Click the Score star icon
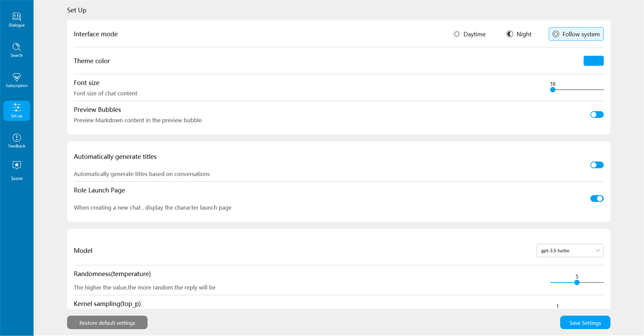Viewport: 644px width, 336px height. click(17, 165)
